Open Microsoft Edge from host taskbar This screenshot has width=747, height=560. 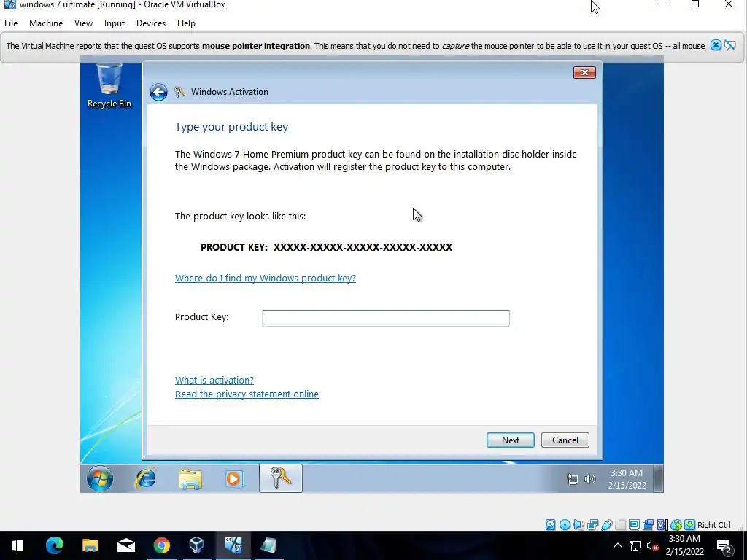[54, 545]
